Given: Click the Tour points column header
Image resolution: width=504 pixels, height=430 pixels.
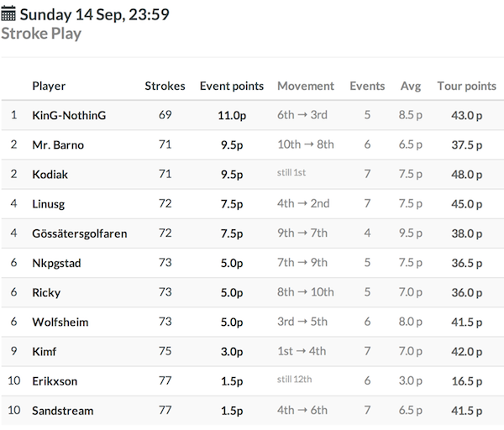Looking at the screenshot, I should tap(467, 86).
